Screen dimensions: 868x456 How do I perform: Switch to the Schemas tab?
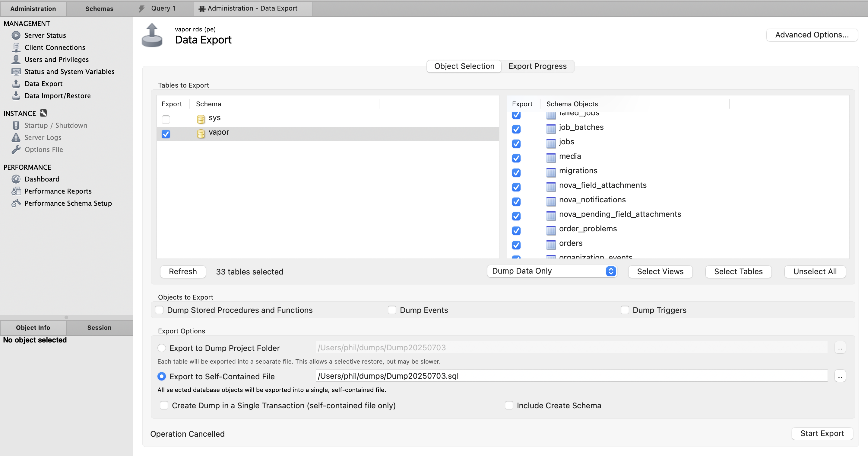99,8
